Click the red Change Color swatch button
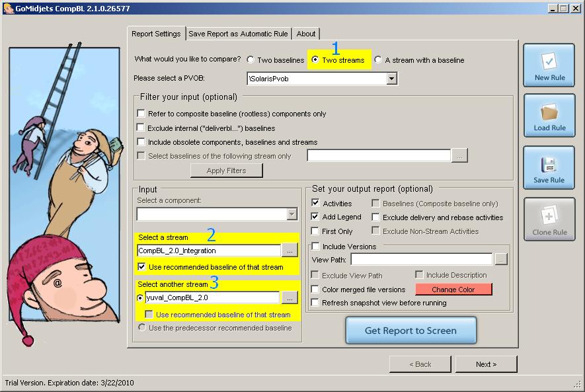585x392 pixels. coord(453,290)
